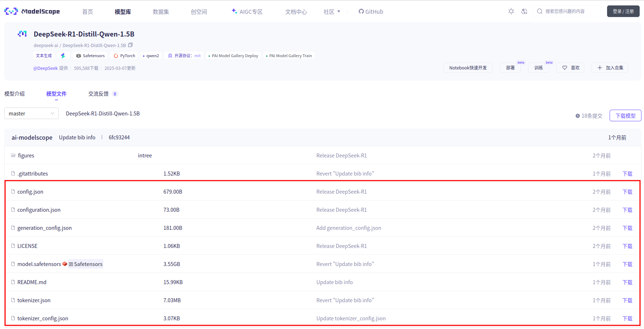Download config.json via 下载 link
Screen dimensions: 644x329
click(627, 192)
